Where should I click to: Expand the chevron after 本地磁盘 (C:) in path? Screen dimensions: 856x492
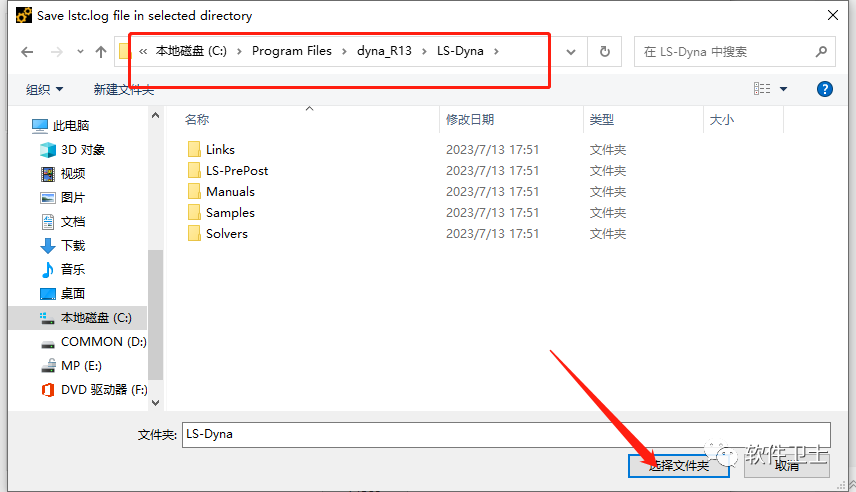pos(239,51)
